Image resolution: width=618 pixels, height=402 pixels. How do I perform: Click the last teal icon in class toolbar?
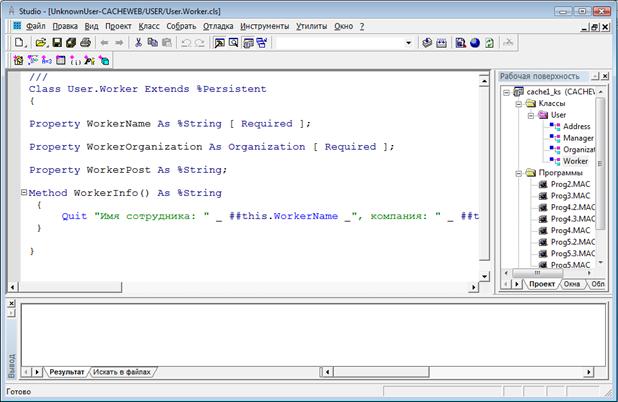click(x=104, y=60)
